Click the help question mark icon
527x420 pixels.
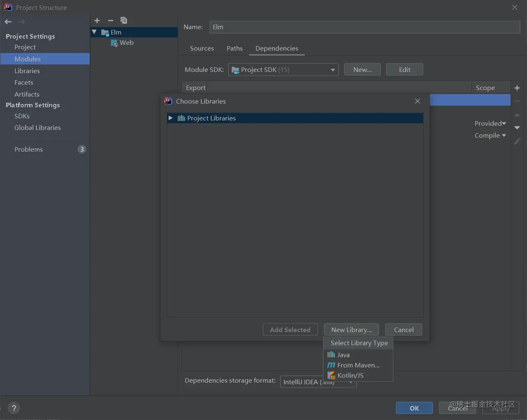pyautogui.click(x=14, y=408)
